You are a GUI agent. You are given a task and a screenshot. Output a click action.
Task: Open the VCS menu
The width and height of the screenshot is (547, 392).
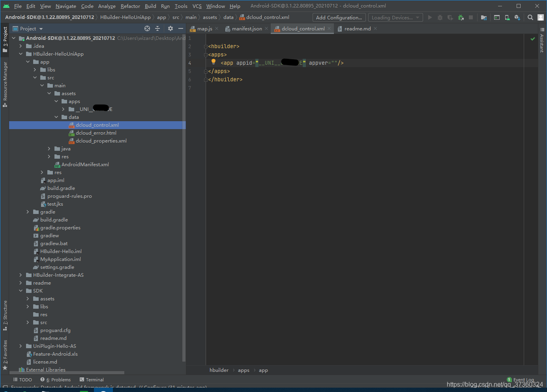click(x=197, y=6)
